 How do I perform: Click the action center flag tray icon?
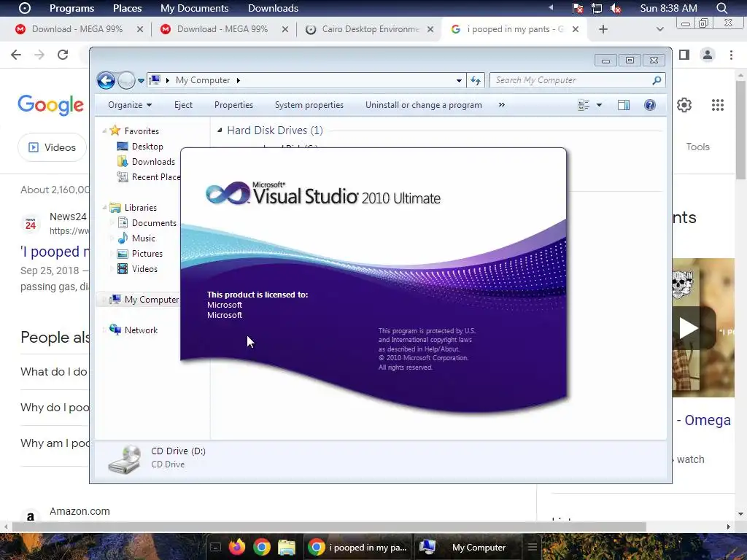pos(578,8)
